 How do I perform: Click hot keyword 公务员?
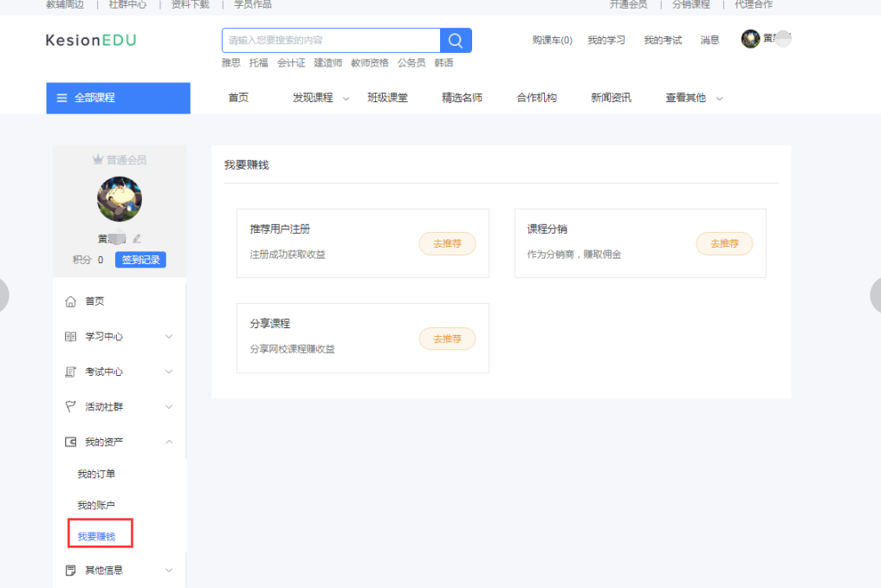tap(411, 63)
